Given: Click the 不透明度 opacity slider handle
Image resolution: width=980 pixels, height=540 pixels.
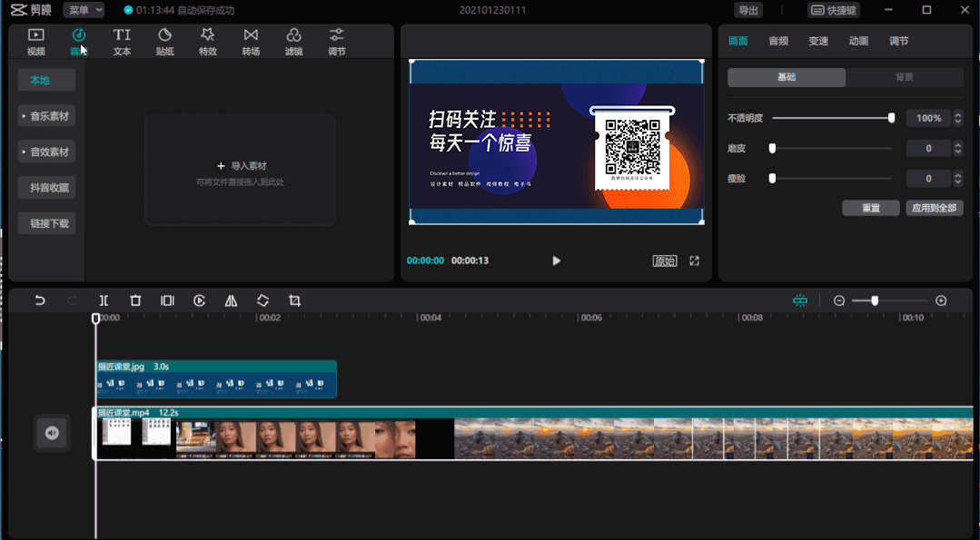Looking at the screenshot, I should coord(892,117).
